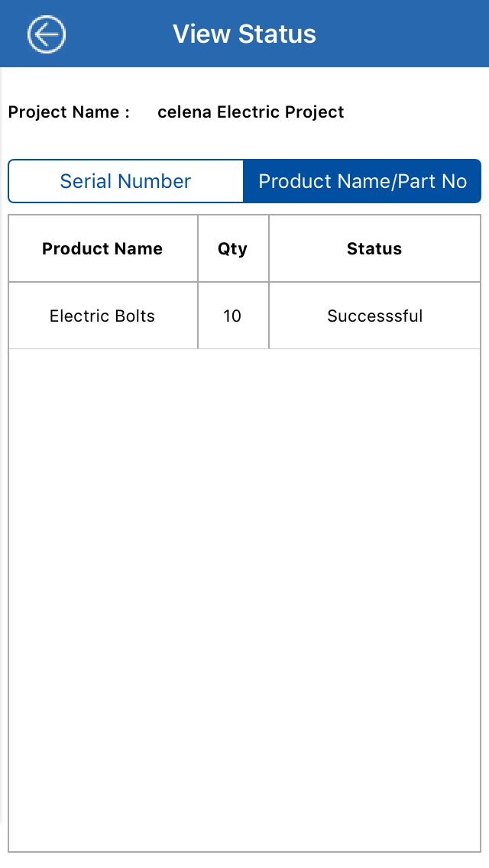Click the Successsful status cell
The height and width of the screenshot is (868, 489).
click(x=374, y=316)
